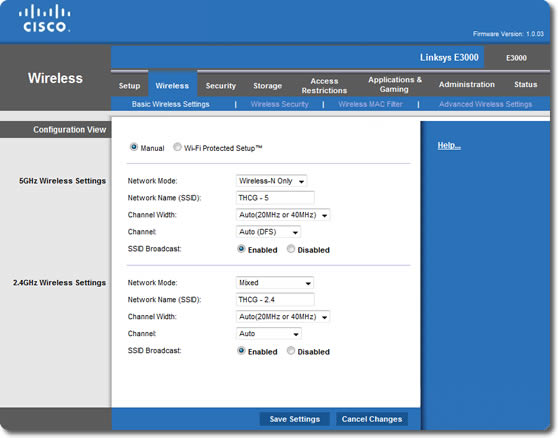558x438 pixels.
Task: Open the Auto (DFS) channel dropdown
Action: pyautogui.click(x=268, y=232)
